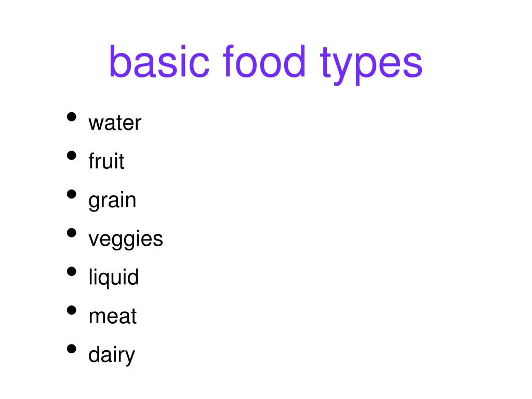Click the word 'types' in the title

pos(371,64)
